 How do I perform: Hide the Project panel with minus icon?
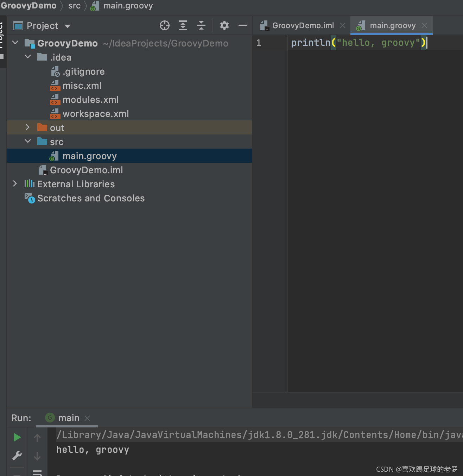pos(243,25)
